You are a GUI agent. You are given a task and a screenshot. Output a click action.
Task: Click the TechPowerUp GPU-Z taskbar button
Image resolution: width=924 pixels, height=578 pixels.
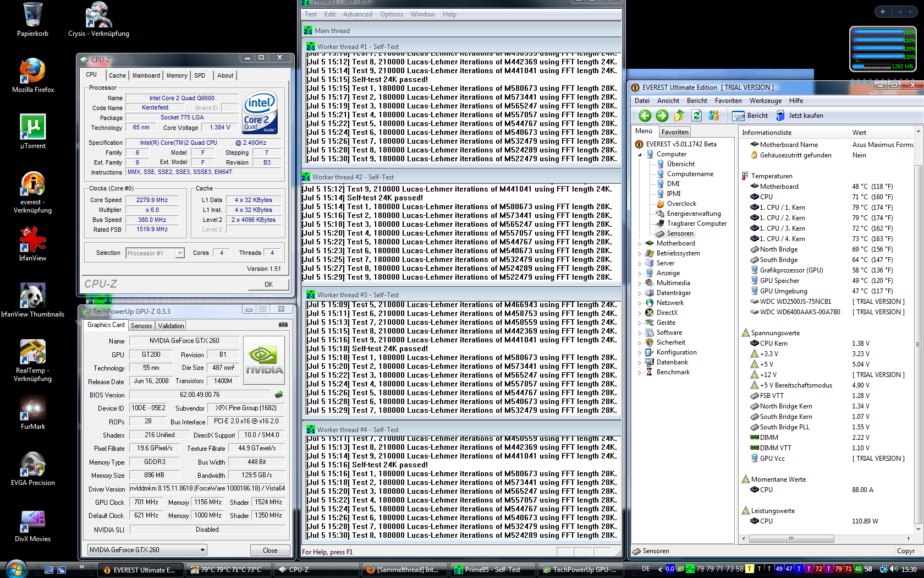tap(580, 570)
